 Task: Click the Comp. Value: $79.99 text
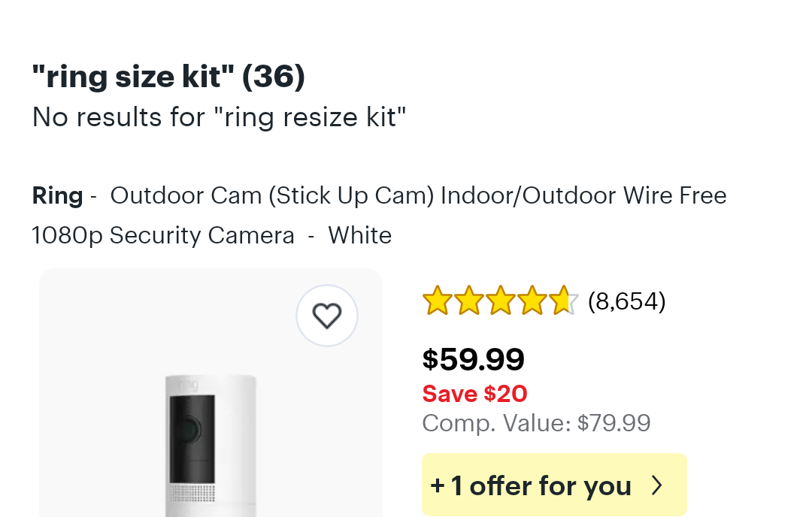tap(537, 423)
